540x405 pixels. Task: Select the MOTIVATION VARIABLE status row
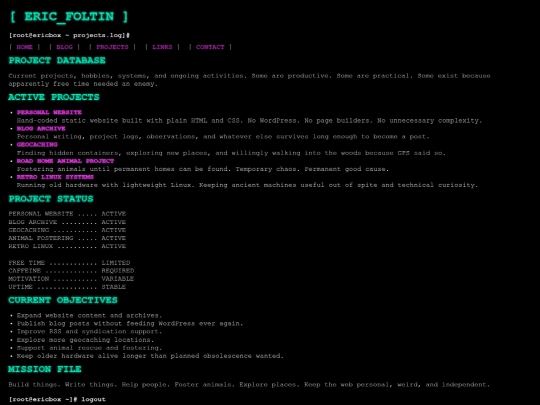pos(71,279)
